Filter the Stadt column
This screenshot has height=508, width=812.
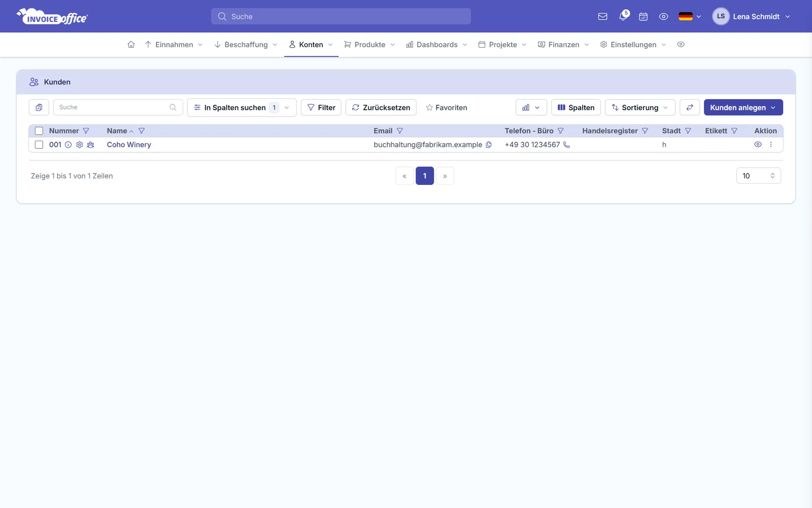coord(688,131)
